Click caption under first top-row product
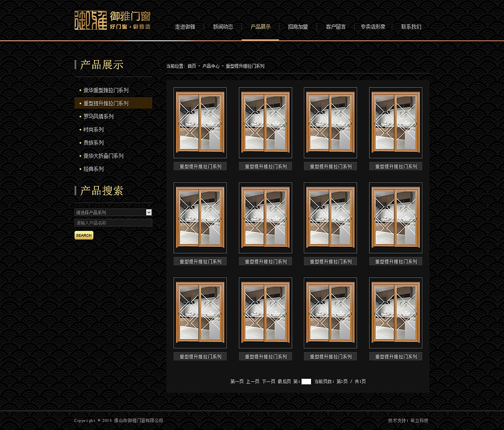This screenshot has width=504, height=430. pos(200,166)
